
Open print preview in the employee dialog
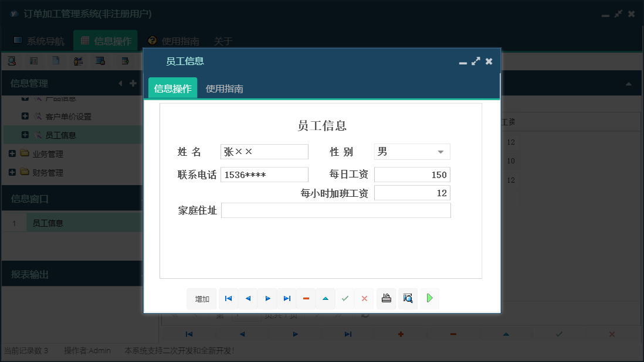(x=408, y=298)
